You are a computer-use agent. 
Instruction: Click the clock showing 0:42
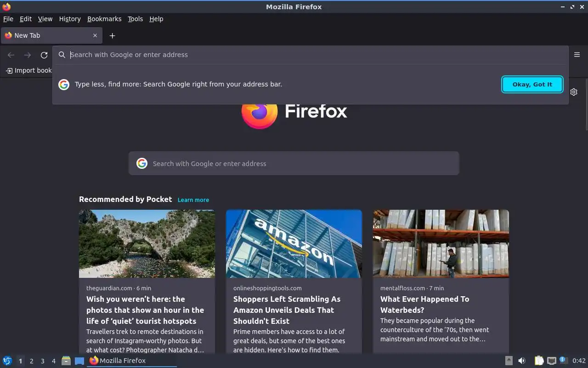579,361
